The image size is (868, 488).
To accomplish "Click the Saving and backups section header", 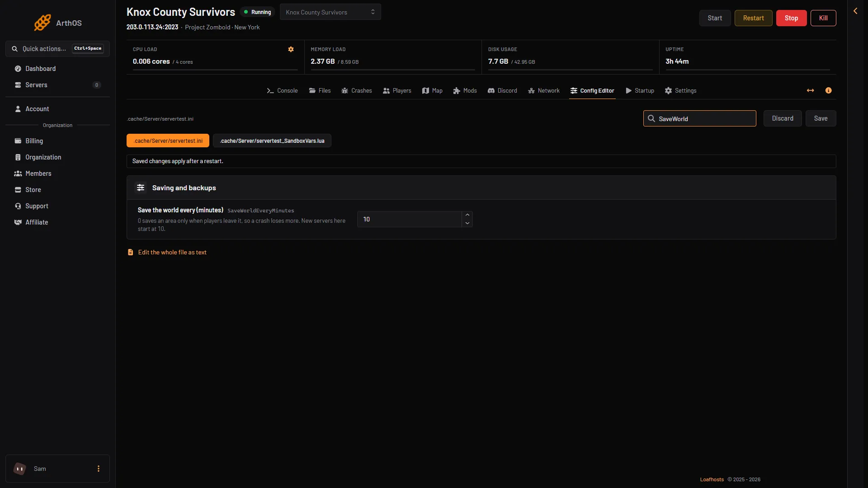I will [x=481, y=188].
